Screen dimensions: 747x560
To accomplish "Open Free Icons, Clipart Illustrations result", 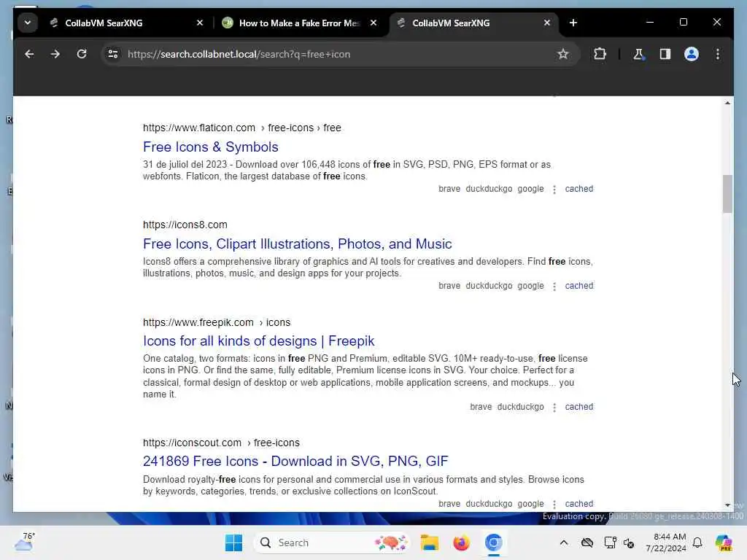I will (x=298, y=244).
